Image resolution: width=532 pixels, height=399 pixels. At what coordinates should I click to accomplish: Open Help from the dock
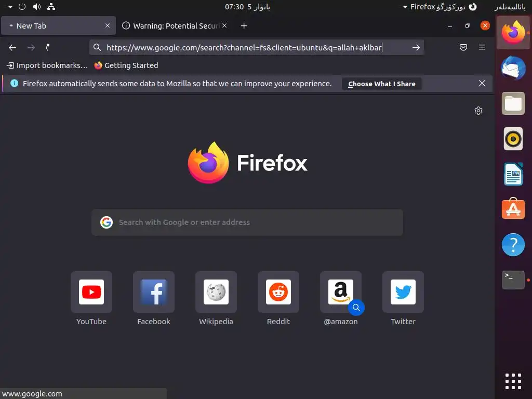[513, 245]
